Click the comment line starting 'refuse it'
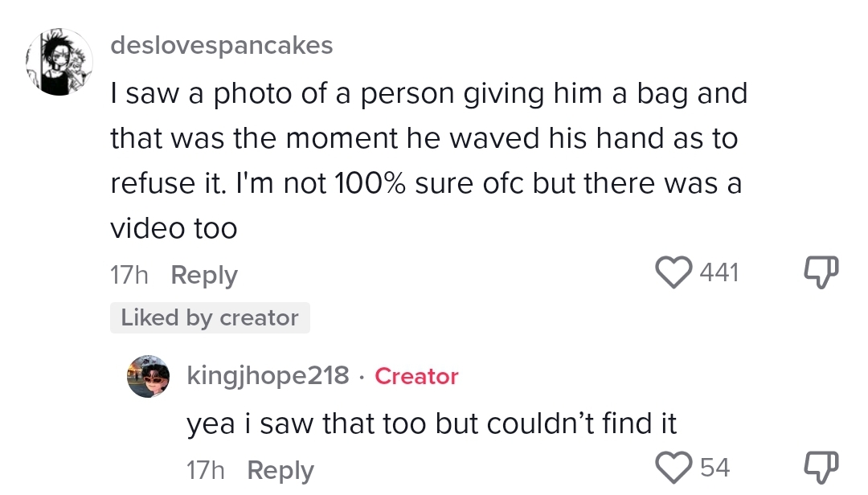The image size is (868, 495). point(426,184)
